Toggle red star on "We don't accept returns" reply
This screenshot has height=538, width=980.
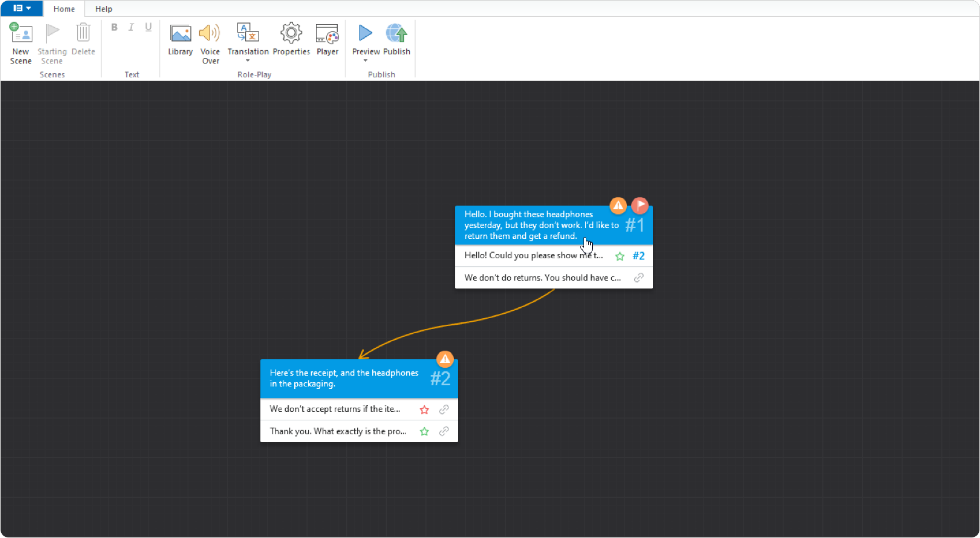424,410
